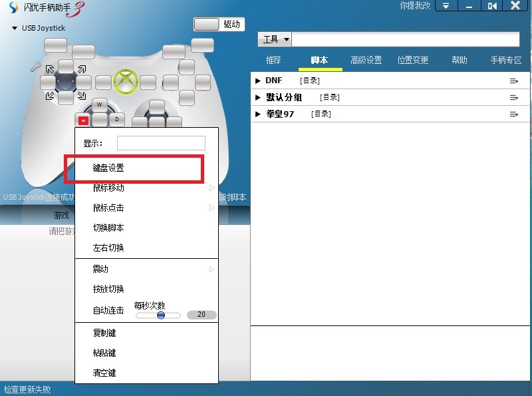This screenshot has height=396, width=532.
Task: Click the D-pad left button key
Action: point(48,83)
